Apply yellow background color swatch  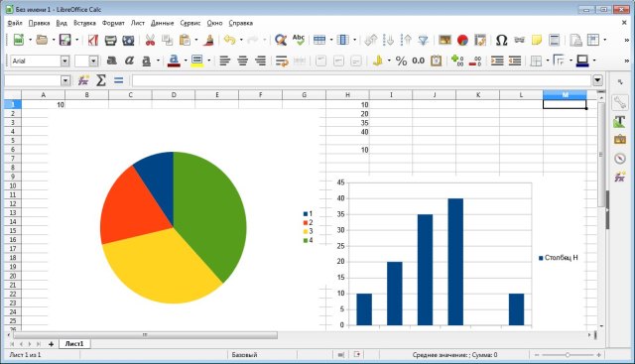(196, 61)
